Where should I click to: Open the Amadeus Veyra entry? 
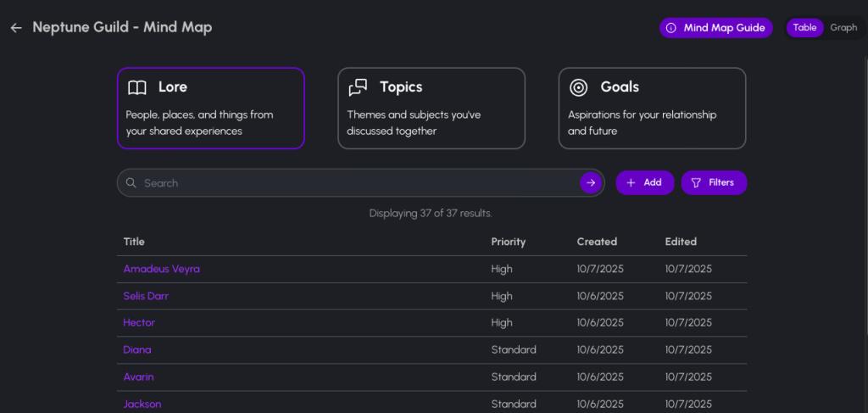click(161, 269)
